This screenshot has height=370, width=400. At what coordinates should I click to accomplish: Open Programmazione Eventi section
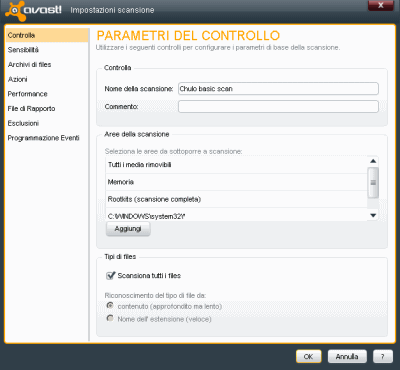(47, 138)
